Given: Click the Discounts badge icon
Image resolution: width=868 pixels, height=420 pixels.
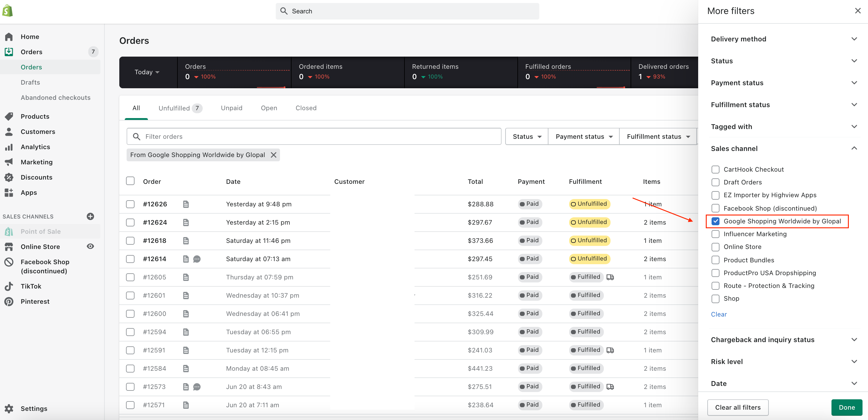Looking at the screenshot, I should pyautogui.click(x=9, y=177).
